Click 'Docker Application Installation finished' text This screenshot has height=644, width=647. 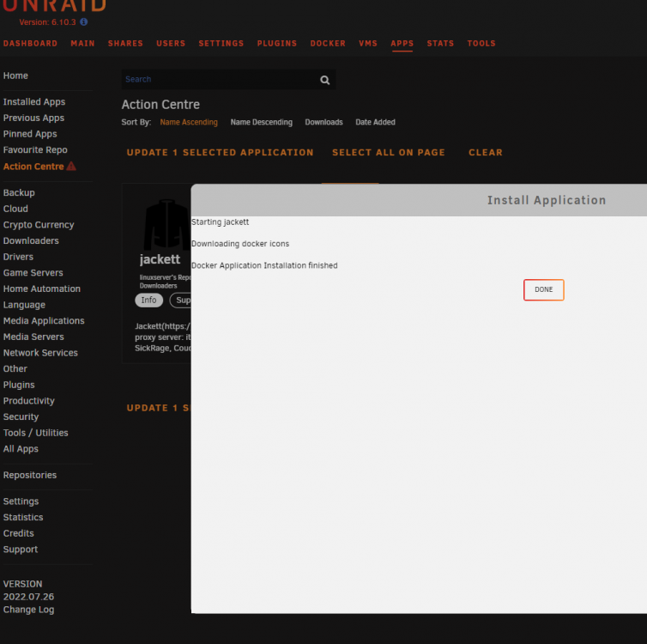point(264,265)
